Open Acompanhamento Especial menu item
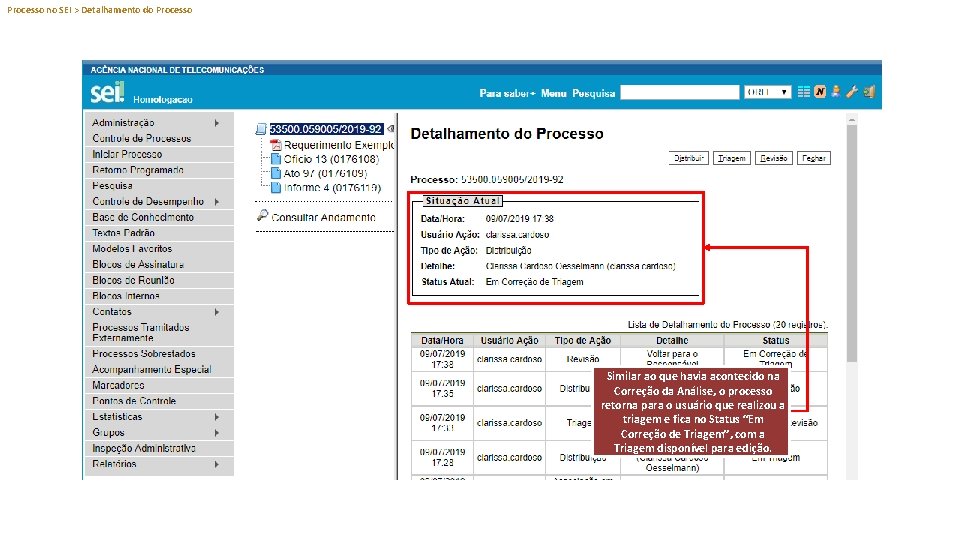Screen dimensions: 960x540 click(x=159, y=369)
